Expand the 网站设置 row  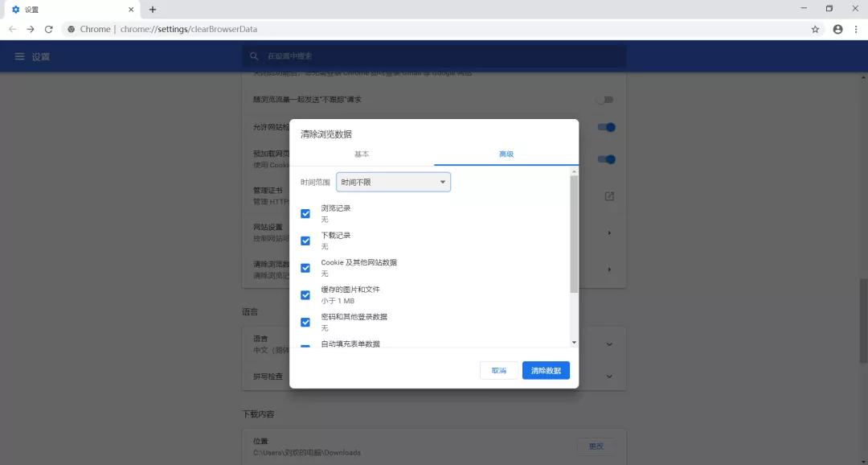click(x=608, y=232)
